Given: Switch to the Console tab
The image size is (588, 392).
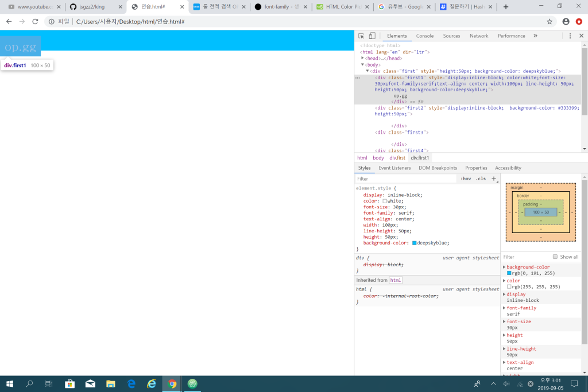Looking at the screenshot, I should pyautogui.click(x=424, y=36).
